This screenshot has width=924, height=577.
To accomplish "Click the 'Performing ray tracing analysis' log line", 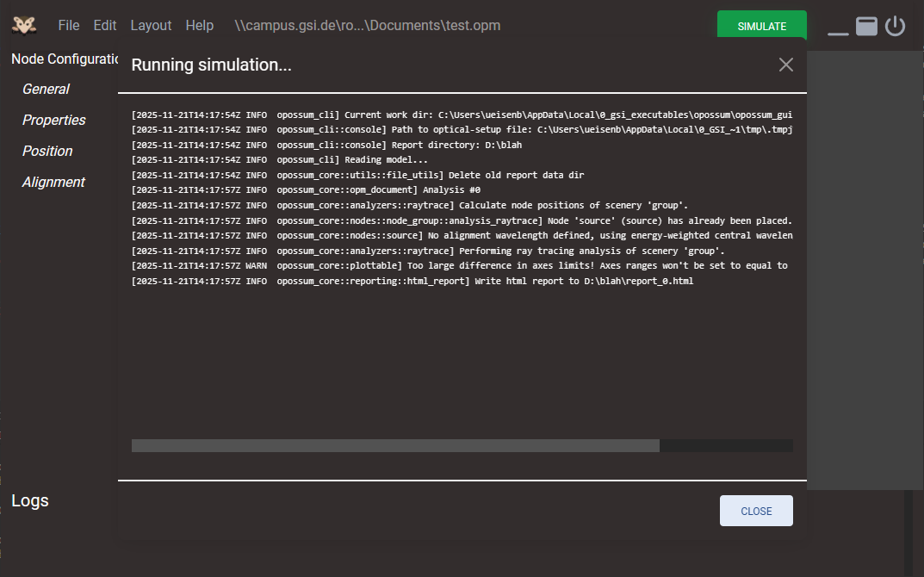I will [x=428, y=251].
